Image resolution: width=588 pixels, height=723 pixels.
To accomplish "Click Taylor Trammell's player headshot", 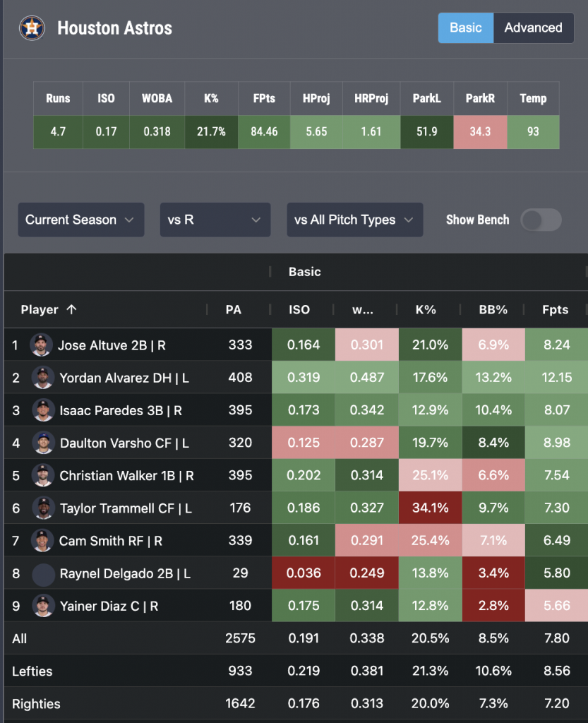I will (x=43, y=508).
